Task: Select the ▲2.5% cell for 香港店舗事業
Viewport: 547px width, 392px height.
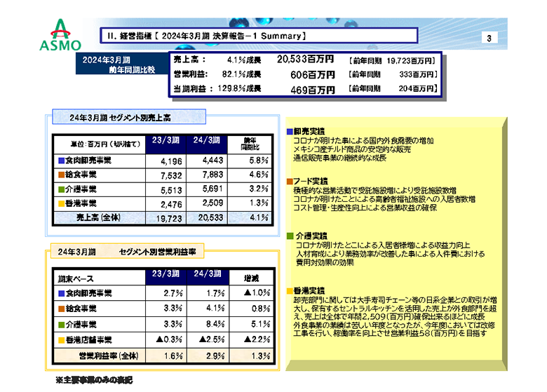Action: point(208,339)
